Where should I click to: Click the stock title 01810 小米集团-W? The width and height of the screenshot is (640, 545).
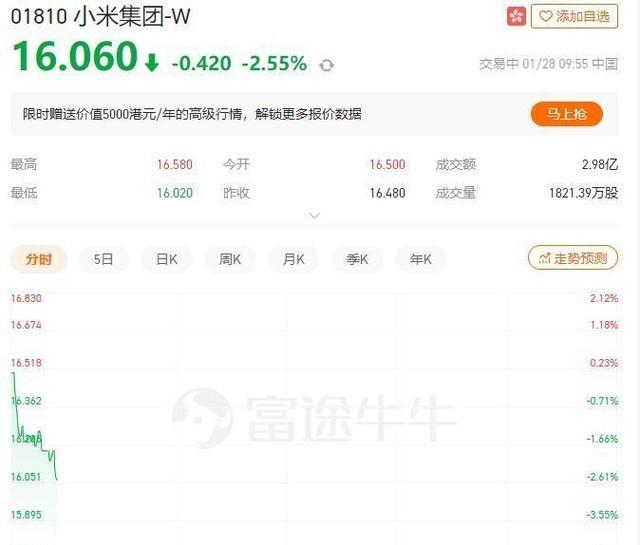(x=100, y=17)
